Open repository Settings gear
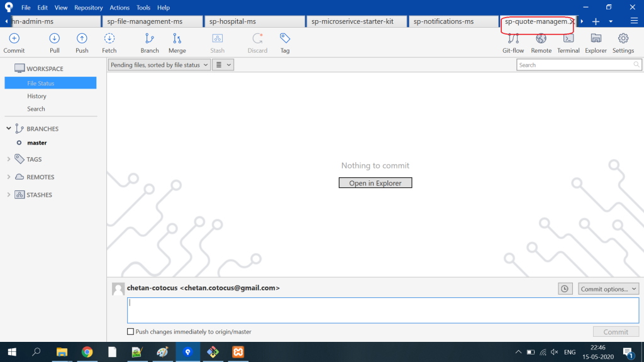Viewport: 644px width, 362px height. [x=623, y=38]
